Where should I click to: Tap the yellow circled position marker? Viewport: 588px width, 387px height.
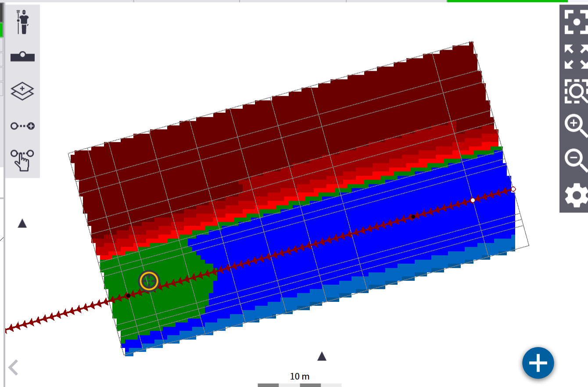pyautogui.click(x=149, y=281)
